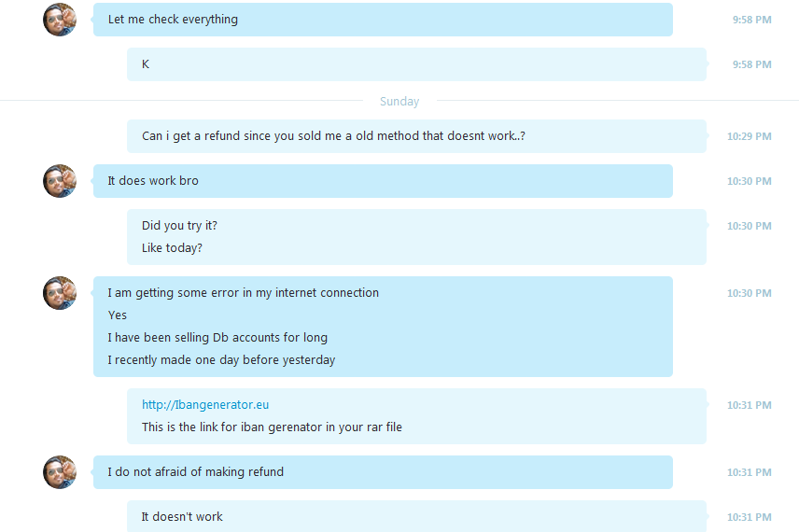799x532 pixels.
Task: Click the 10:31 PM timestamp beside the Ibangenerator link
Action: (749, 406)
